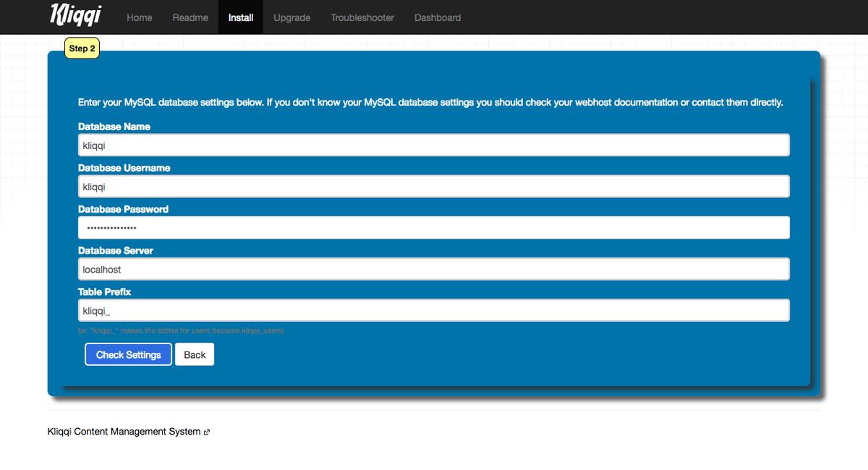Image resolution: width=868 pixels, height=470 pixels.
Task: Click the Back button
Action: 195,354
